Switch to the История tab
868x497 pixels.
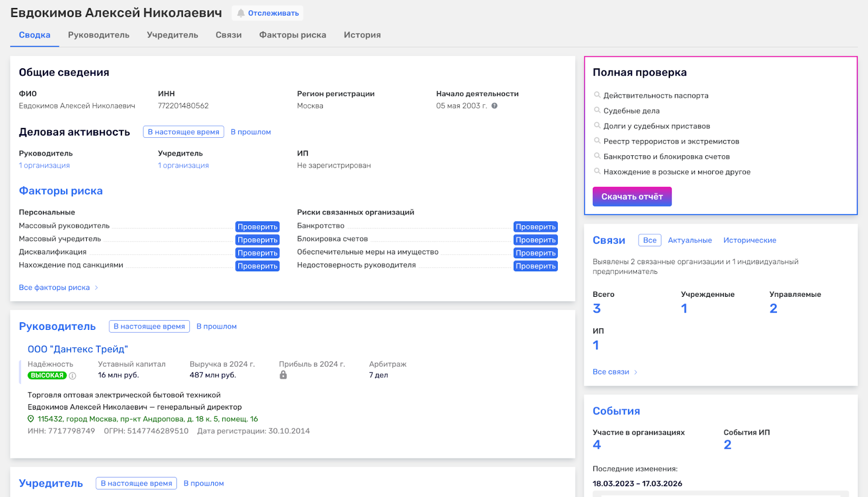point(362,35)
